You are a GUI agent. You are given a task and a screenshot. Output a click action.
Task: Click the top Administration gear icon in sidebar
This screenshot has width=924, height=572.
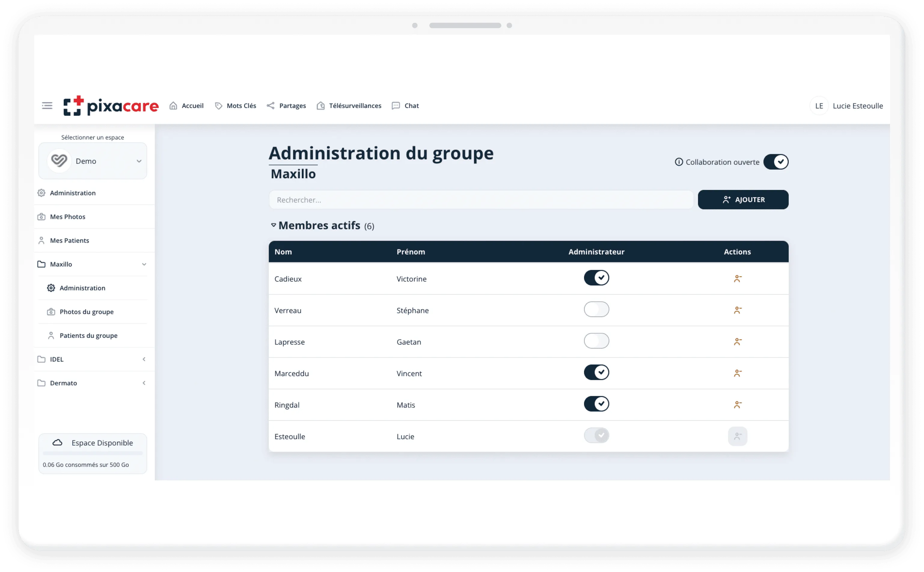click(41, 193)
